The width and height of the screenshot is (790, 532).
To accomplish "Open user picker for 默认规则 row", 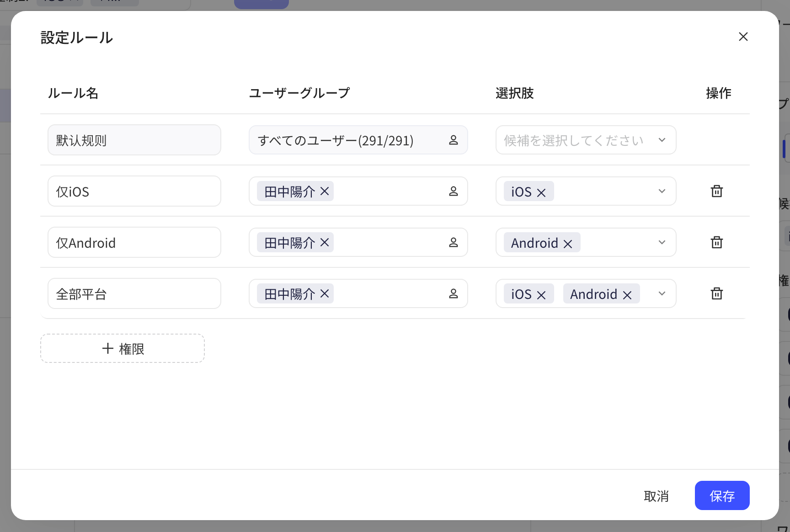I will tap(454, 140).
